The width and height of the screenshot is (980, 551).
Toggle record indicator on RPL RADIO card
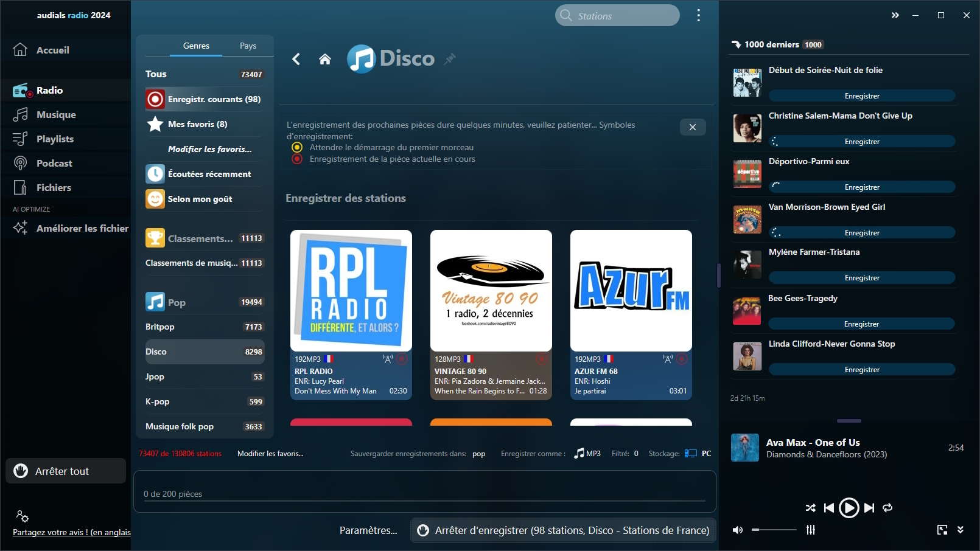click(402, 359)
